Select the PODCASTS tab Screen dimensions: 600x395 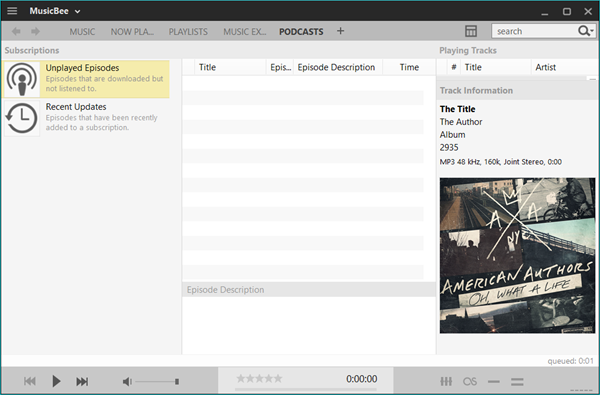pos(301,32)
